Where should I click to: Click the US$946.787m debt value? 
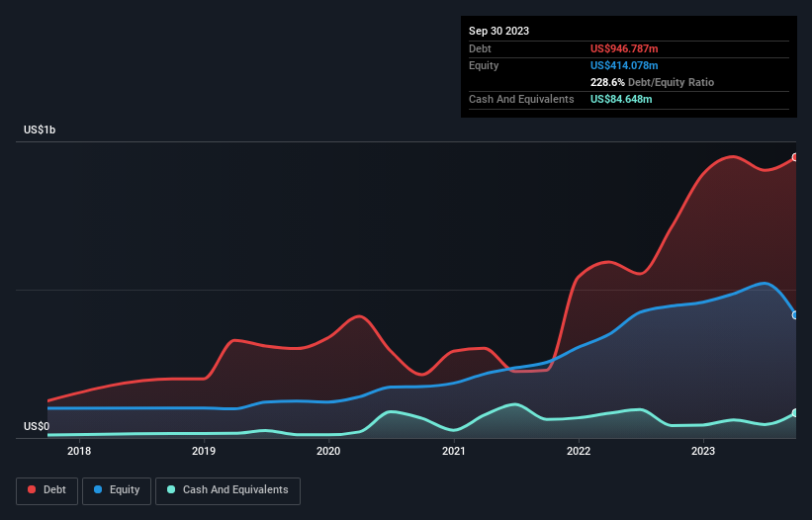coord(624,48)
